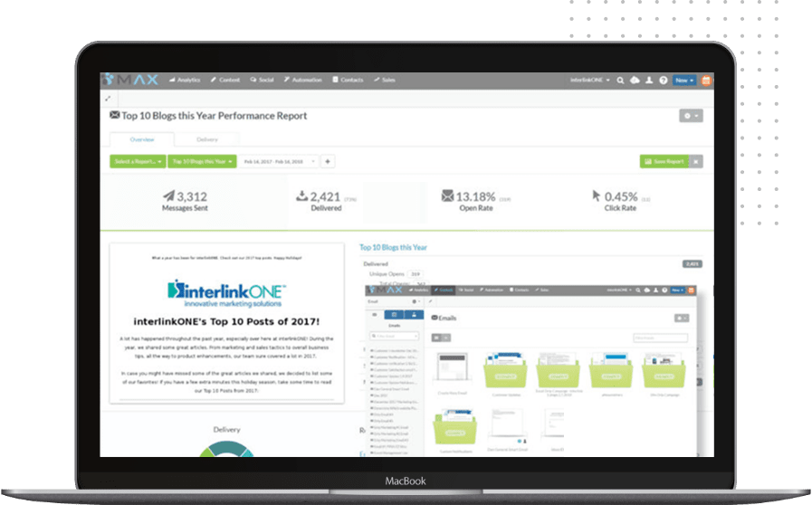Open Analytics menu in main report window
This screenshot has width=812, height=505.
185,80
